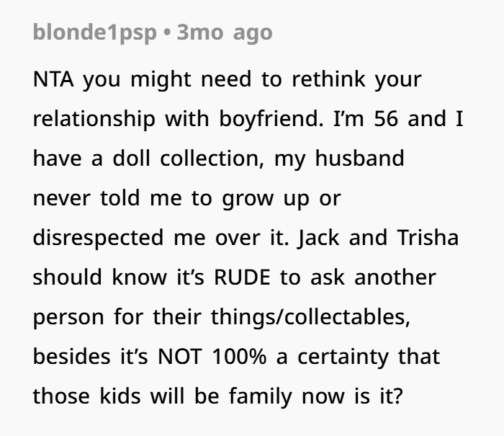The width and height of the screenshot is (504, 436).
Task: Click the 3mo ago timestamp
Action: [225, 33]
